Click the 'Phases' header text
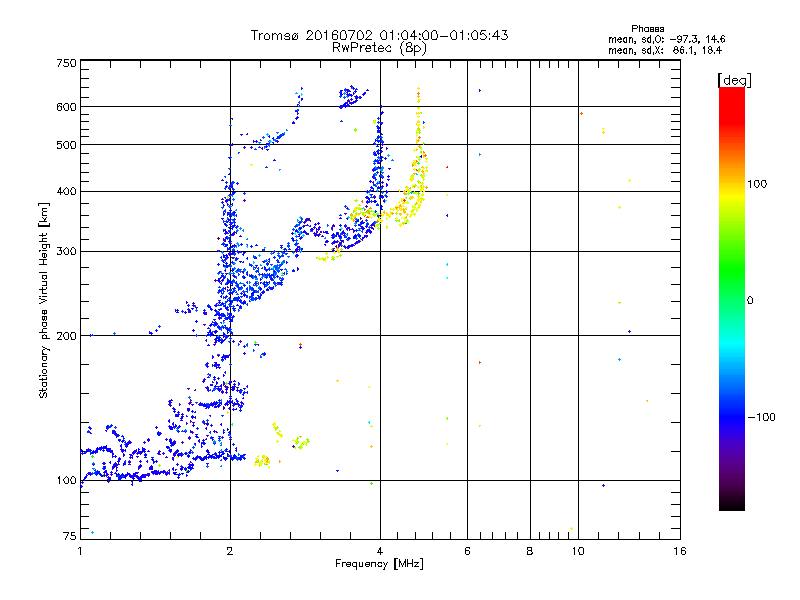This screenshot has width=800, height=600. (647, 29)
